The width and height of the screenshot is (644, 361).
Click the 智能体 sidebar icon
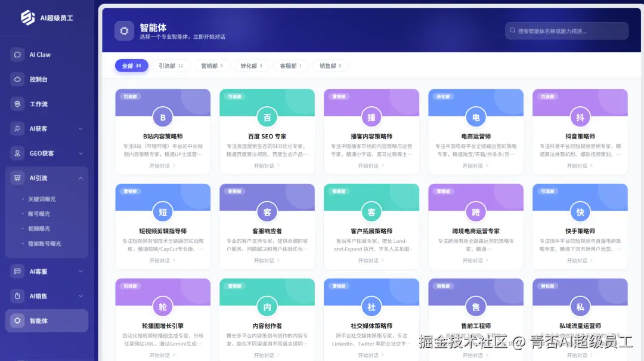pyautogui.click(x=17, y=320)
